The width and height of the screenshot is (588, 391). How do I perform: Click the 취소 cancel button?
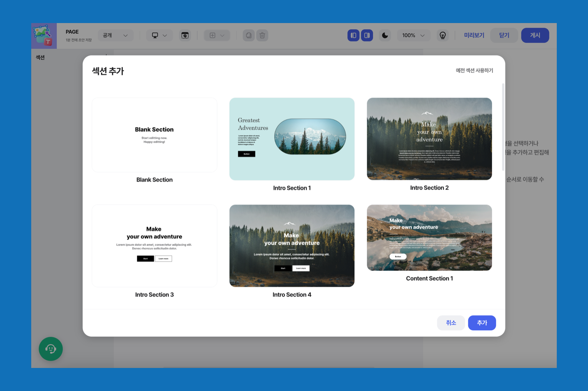(451, 323)
